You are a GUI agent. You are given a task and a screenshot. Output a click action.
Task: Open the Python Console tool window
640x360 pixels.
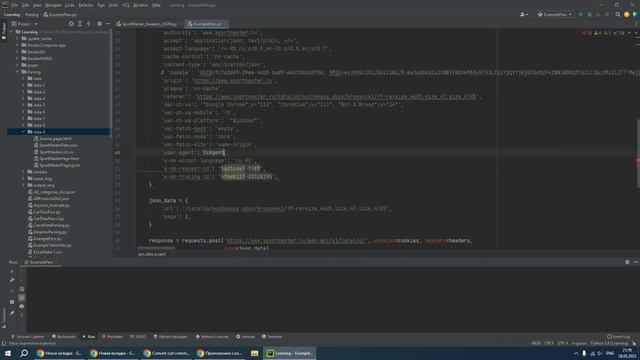click(212, 337)
